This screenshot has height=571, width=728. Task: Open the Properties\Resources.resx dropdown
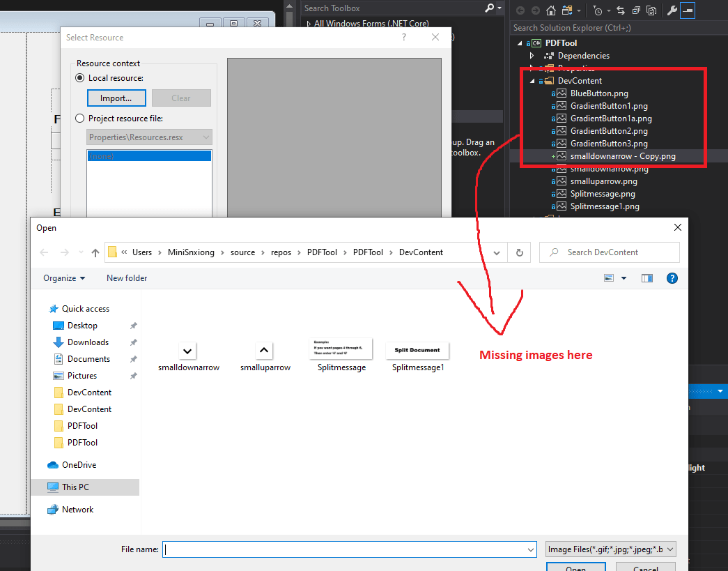coord(148,137)
